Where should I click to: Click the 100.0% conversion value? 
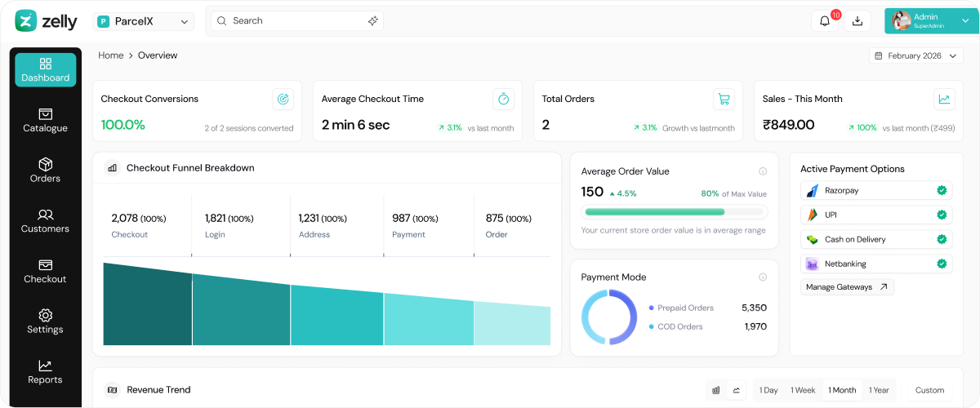coord(122,125)
